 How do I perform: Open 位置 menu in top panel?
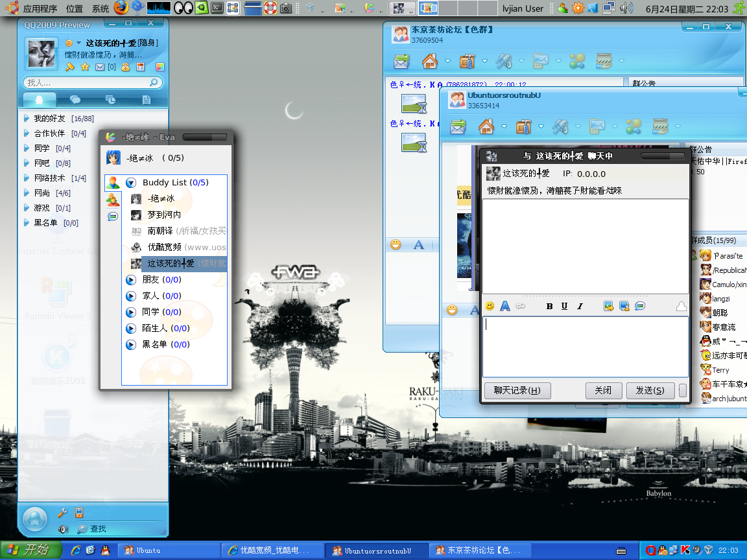(75, 8)
